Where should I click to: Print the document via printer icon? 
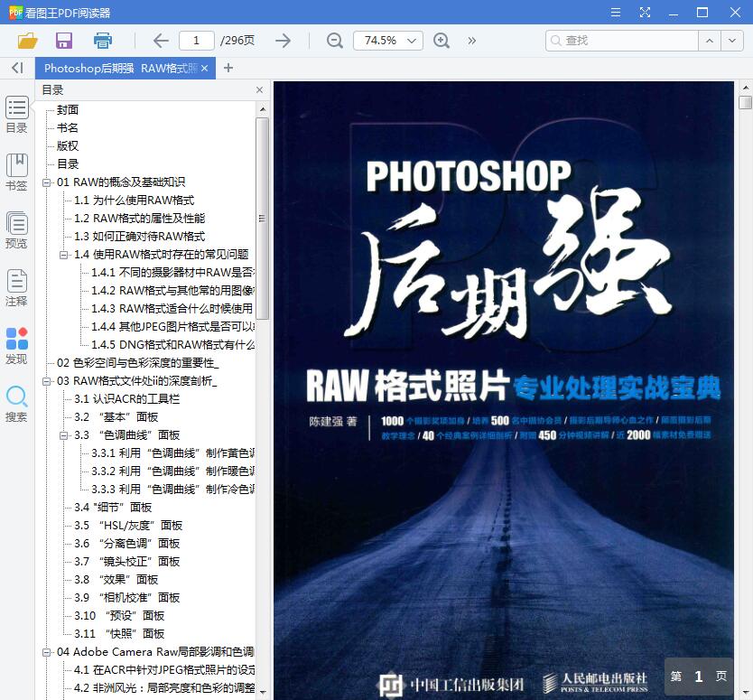click(102, 41)
